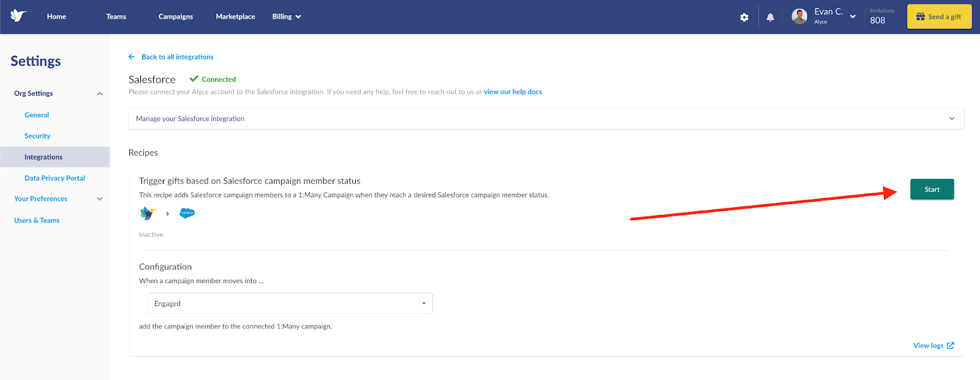Click the Settings sidebar title

[x=36, y=61]
